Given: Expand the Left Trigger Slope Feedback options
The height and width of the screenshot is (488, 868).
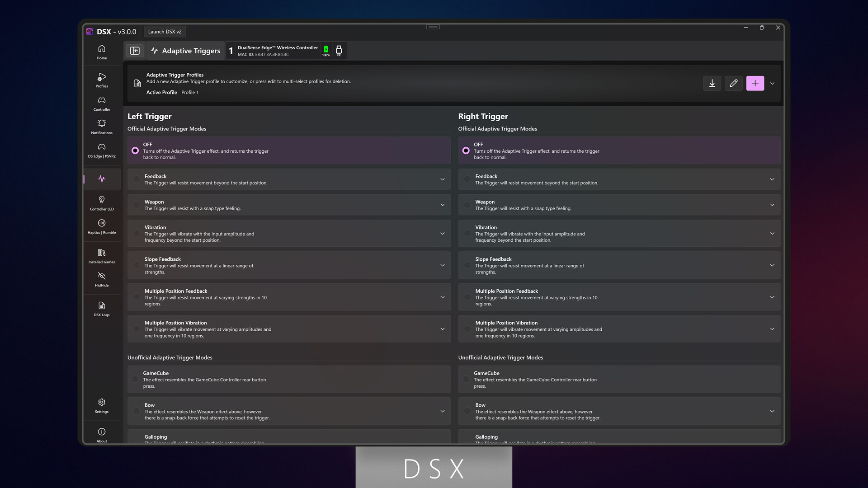Looking at the screenshot, I should pyautogui.click(x=442, y=265).
